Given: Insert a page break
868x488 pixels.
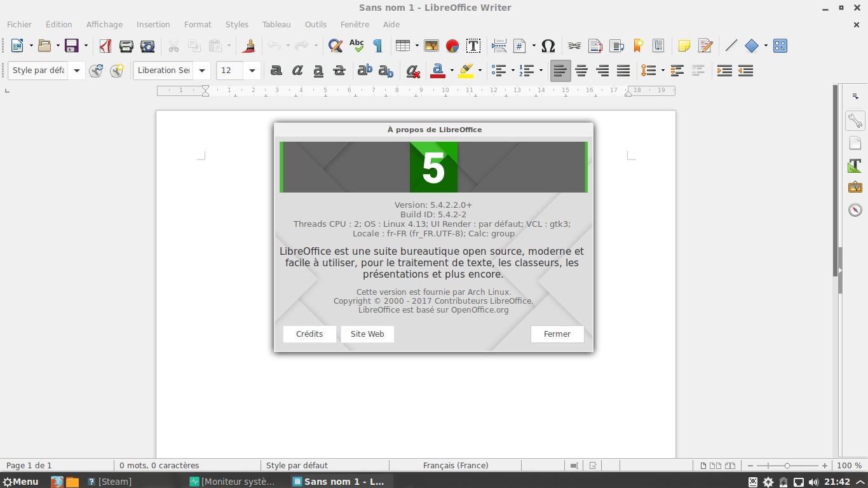Looking at the screenshot, I should click(499, 46).
